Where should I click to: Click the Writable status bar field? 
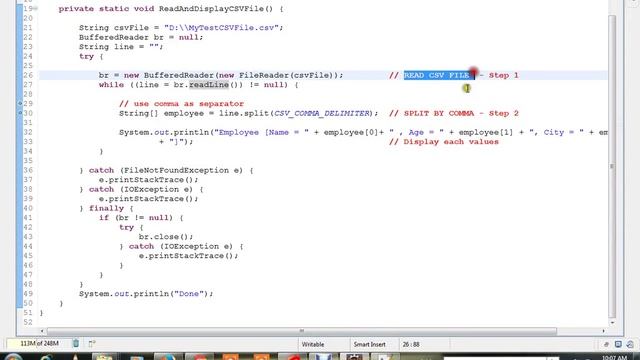click(313, 344)
